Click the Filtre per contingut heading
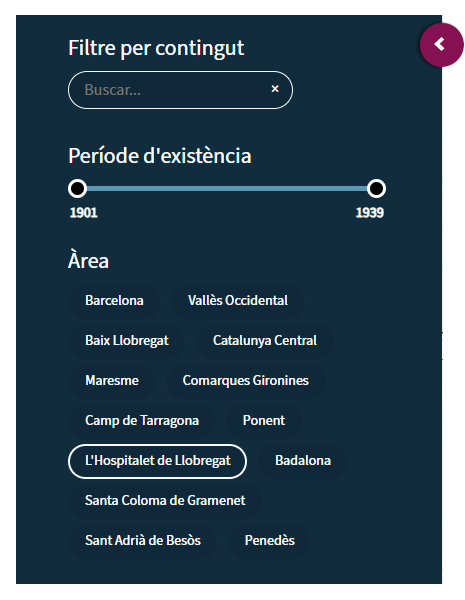The width and height of the screenshot is (465, 600). 156,48
